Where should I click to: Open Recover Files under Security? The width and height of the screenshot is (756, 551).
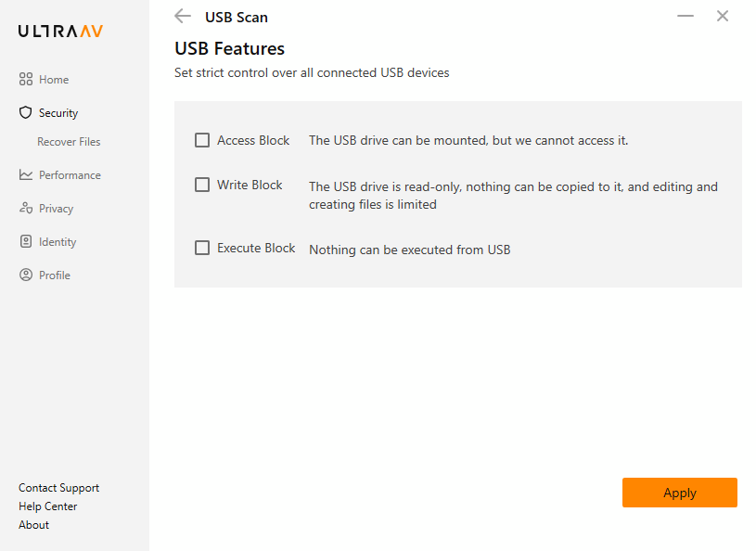[69, 142]
